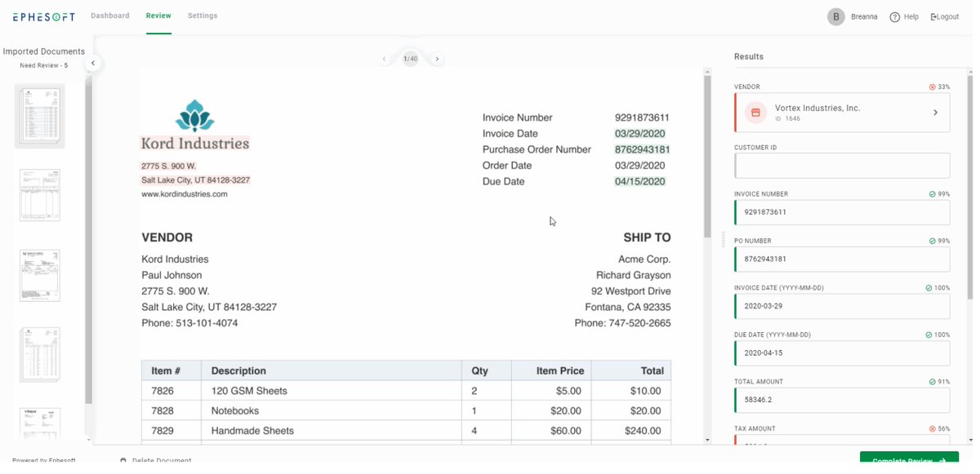Click the PO Number field 8762943181

click(842, 259)
